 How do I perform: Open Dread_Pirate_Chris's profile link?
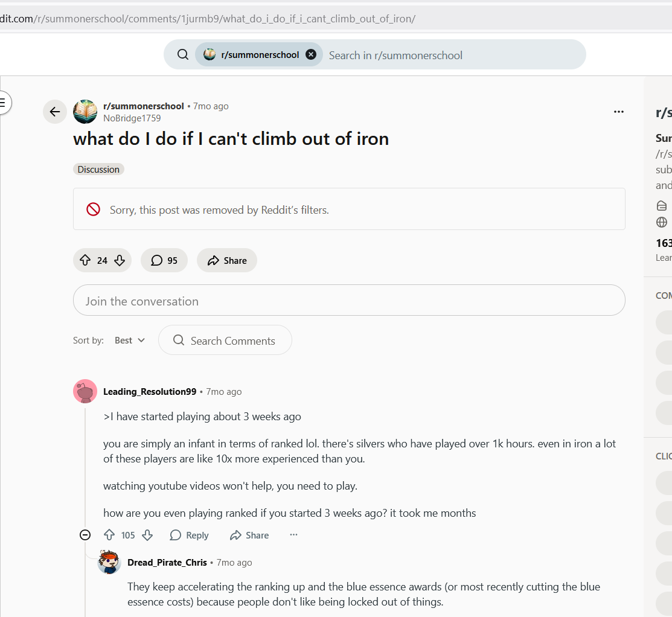pyautogui.click(x=167, y=562)
